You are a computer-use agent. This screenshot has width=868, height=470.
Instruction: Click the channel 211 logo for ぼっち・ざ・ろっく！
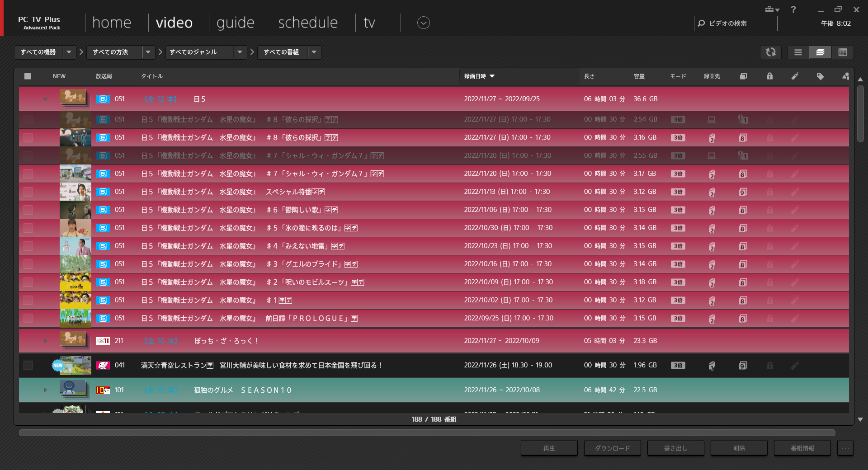(103, 341)
